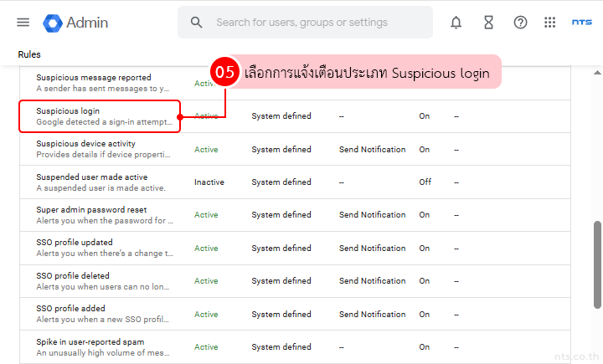
Task: Open the main hamburger menu
Action: pos(23,23)
